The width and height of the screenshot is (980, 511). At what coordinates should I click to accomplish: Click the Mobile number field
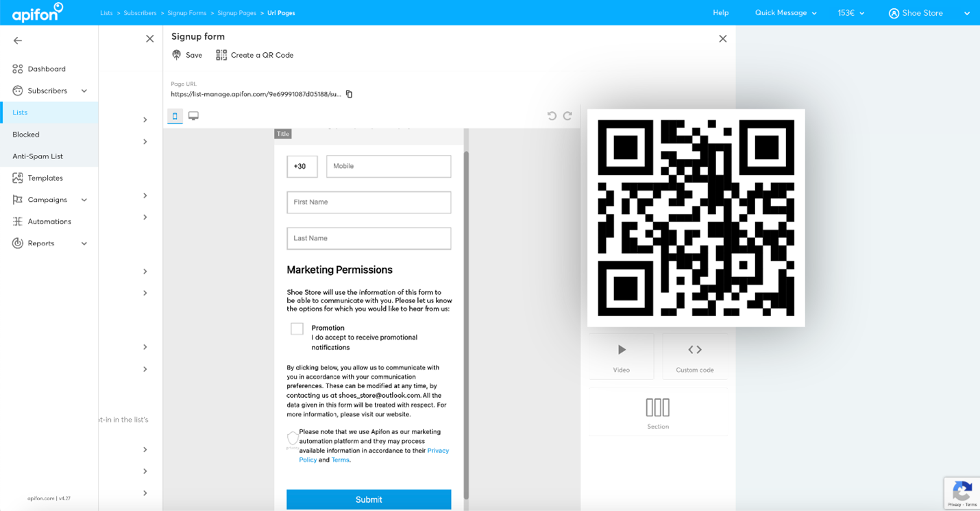(x=389, y=166)
